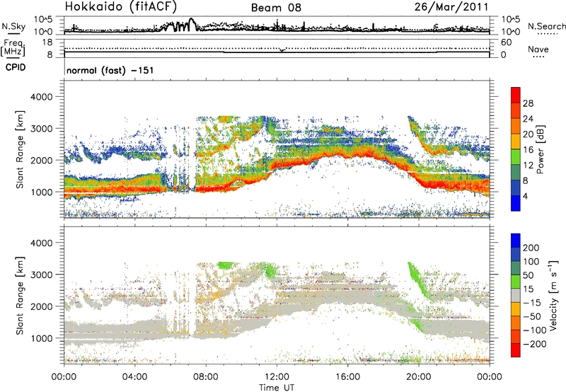Click 'Slant Range [km]' label of velocity panel
Screen dimensions: 566x392
pos(20,295)
